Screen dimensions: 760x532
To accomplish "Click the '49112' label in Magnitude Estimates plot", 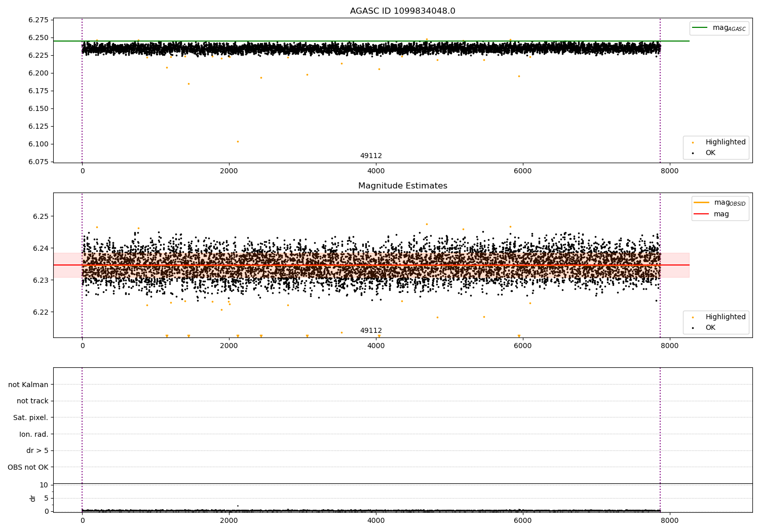I will pos(371,331).
